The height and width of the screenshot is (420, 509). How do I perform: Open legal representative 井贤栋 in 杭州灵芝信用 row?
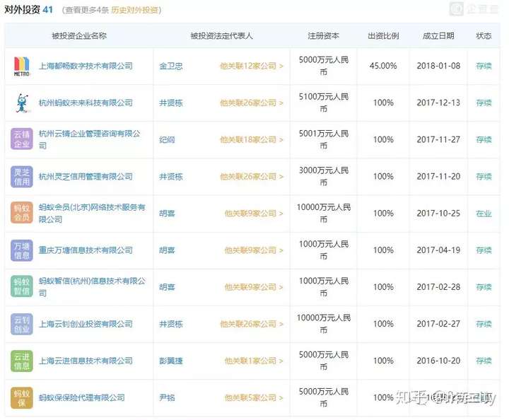point(171,177)
